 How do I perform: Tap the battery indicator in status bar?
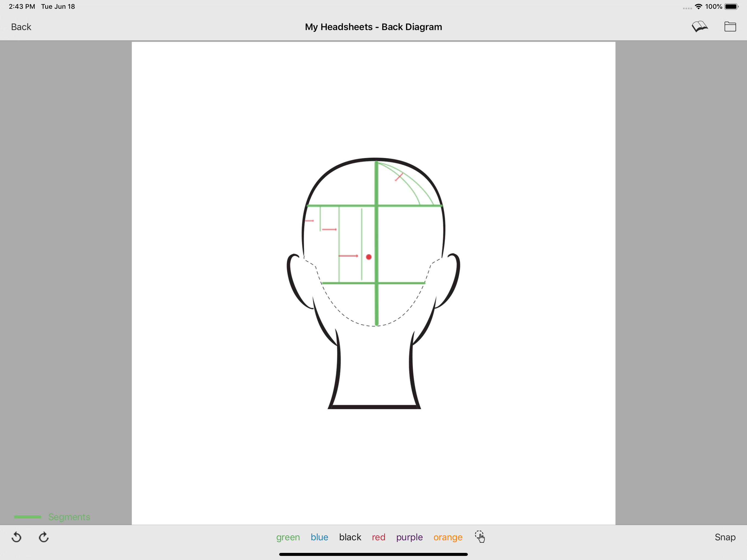coord(731,7)
